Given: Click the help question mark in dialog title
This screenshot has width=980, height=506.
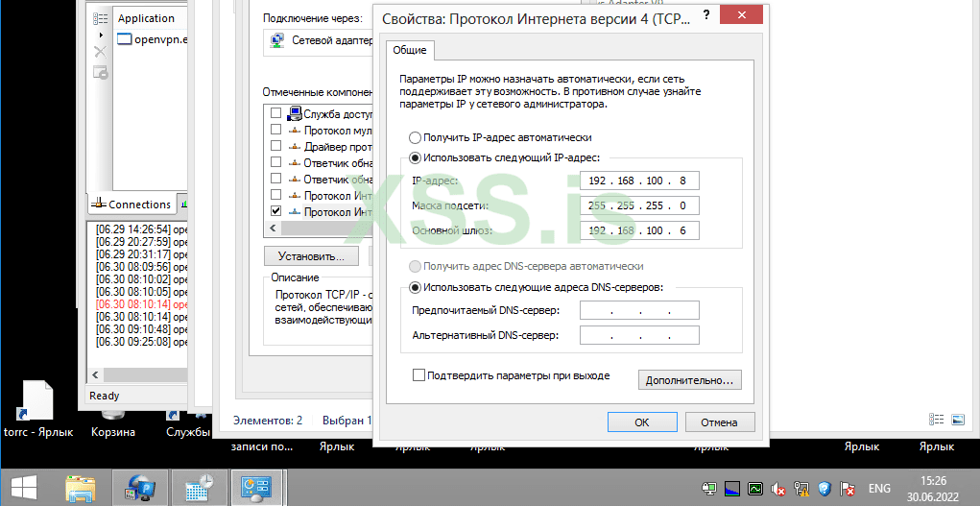Looking at the screenshot, I should tap(705, 15).
